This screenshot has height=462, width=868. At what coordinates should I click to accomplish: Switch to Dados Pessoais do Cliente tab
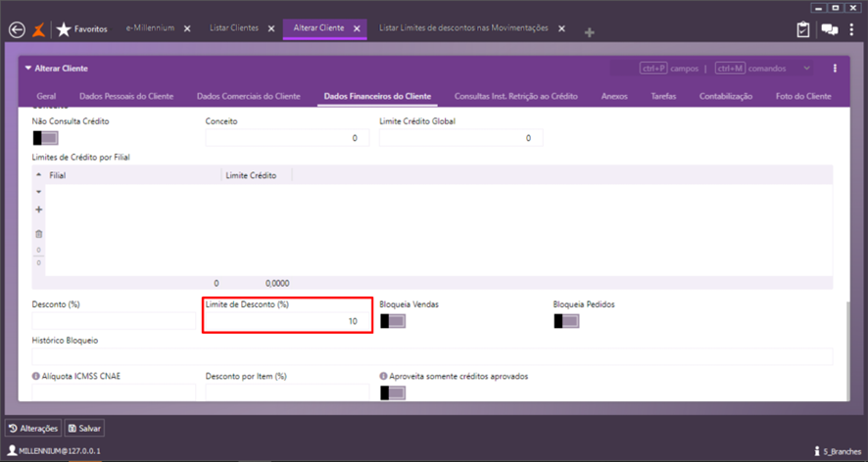[x=126, y=96]
